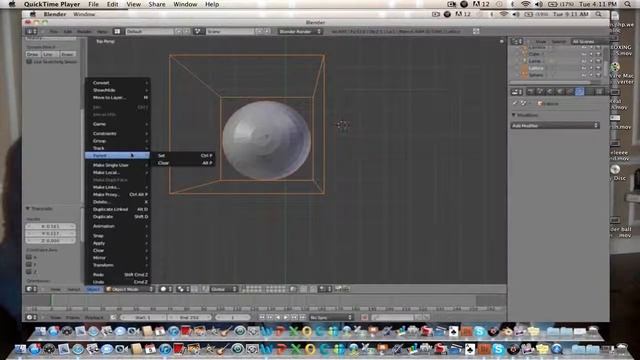Select the active Modifiers properties tab icon

coord(580,92)
